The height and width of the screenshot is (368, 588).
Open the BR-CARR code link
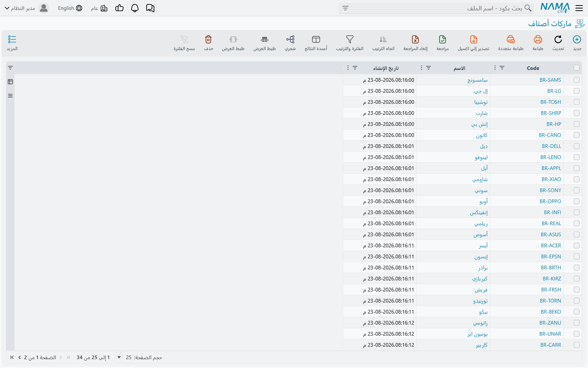tap(551, 345)
